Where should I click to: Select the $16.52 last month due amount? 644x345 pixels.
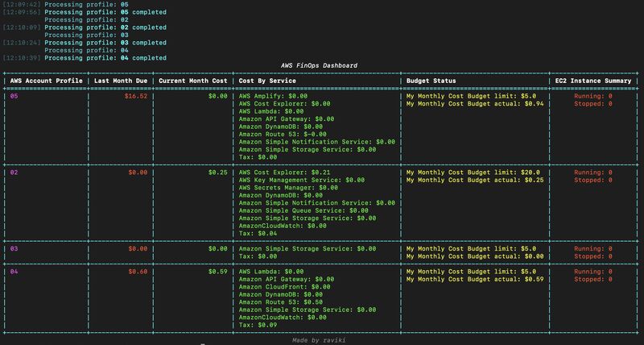coord(136,96)
